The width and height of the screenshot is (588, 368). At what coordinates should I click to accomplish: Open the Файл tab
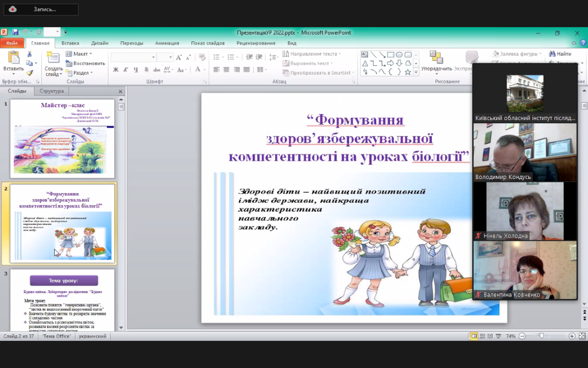[12, 43]
